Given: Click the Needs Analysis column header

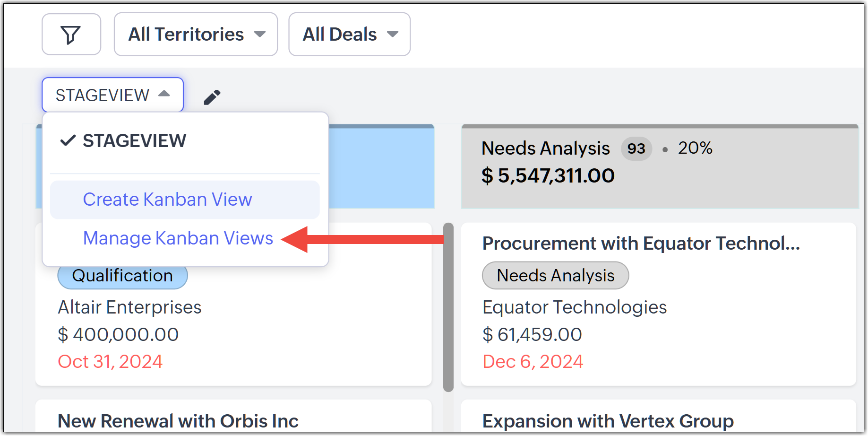Looking at the screenshot, I should 545,148.
